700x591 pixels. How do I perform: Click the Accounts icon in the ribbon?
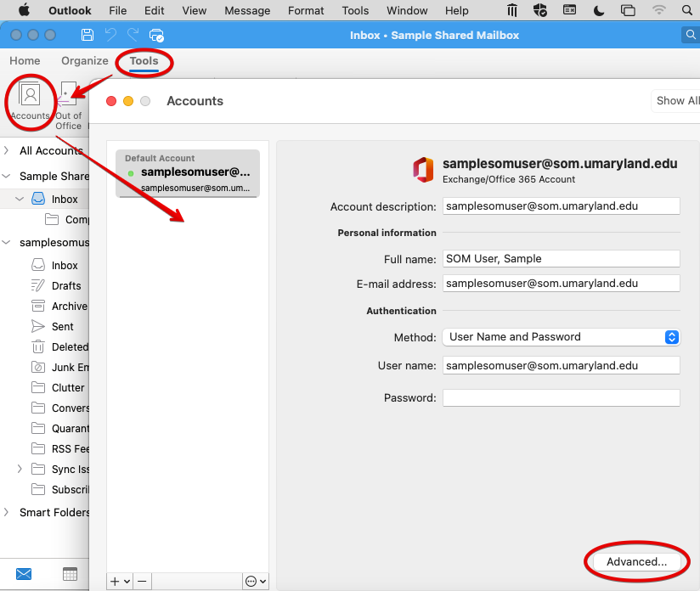[x=31, y=100]
